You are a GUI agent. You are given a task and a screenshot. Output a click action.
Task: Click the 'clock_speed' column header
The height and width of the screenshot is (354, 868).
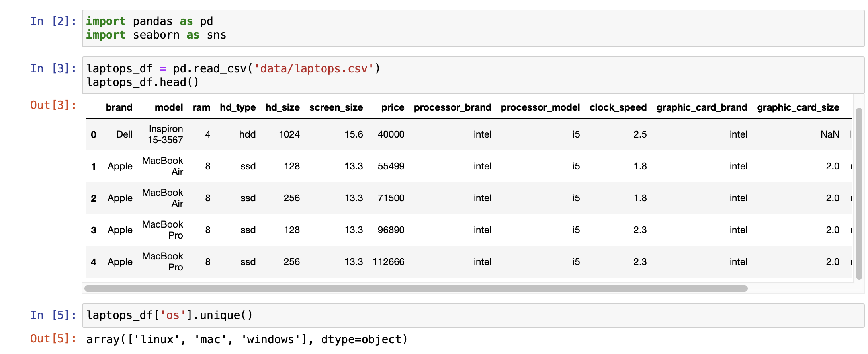618,107
